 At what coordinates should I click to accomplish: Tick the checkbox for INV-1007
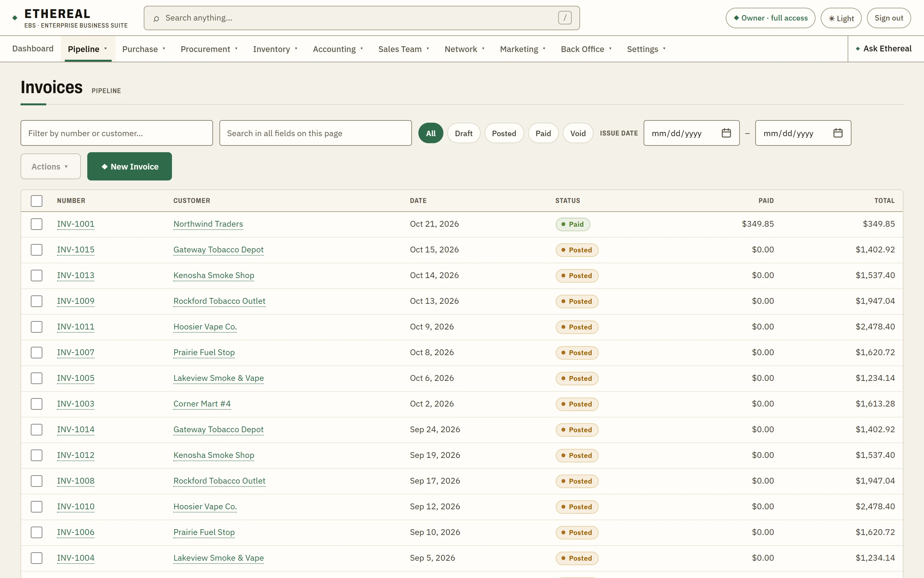pos(37,353)
